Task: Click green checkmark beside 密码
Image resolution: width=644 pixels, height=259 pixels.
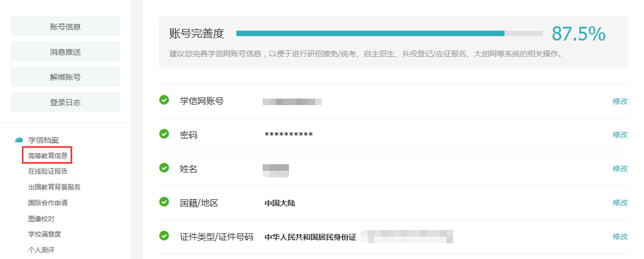Action: pyautogui.click(x=164, y=134)
